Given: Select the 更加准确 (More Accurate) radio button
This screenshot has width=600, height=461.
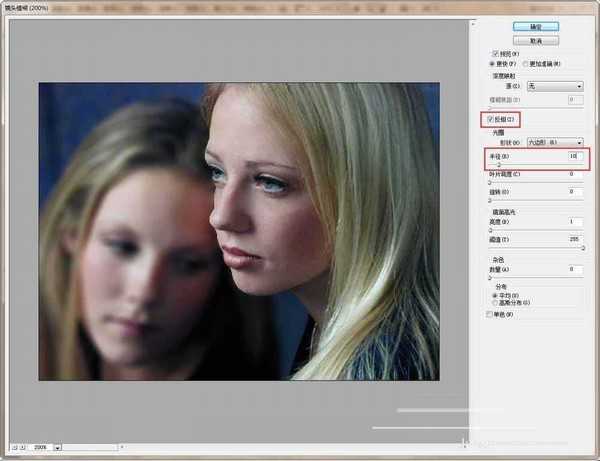Looking at the screenshot, I should pos(526,64).
